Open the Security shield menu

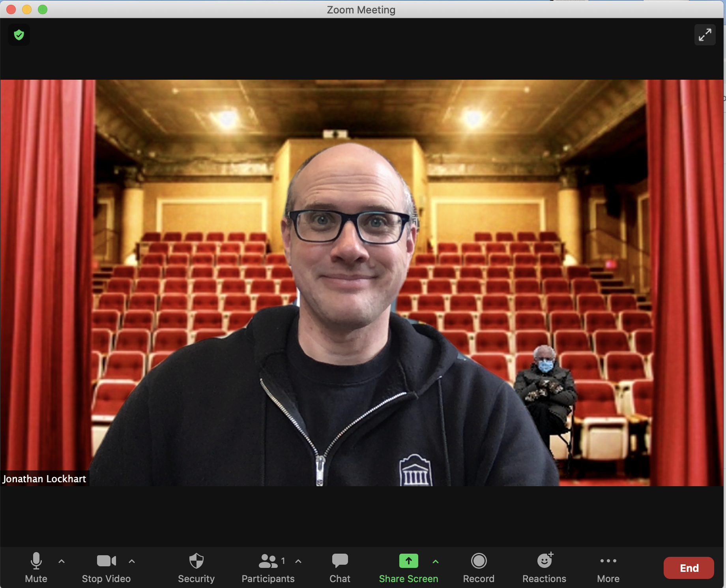196,567
